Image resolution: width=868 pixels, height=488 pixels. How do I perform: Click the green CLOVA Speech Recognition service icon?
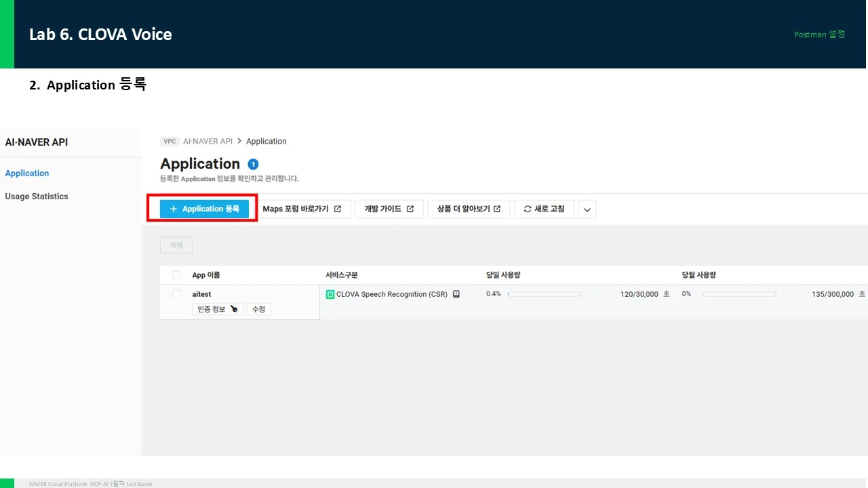click(330, 295)
